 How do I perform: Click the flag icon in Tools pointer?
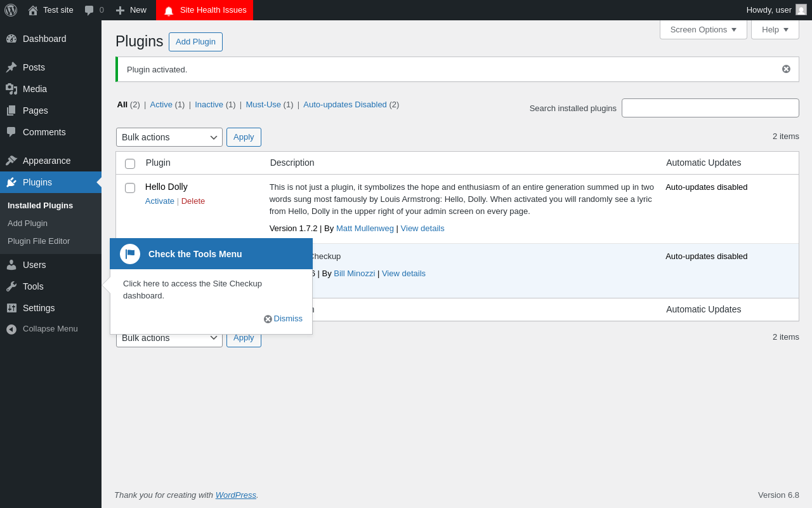(130, 254)
